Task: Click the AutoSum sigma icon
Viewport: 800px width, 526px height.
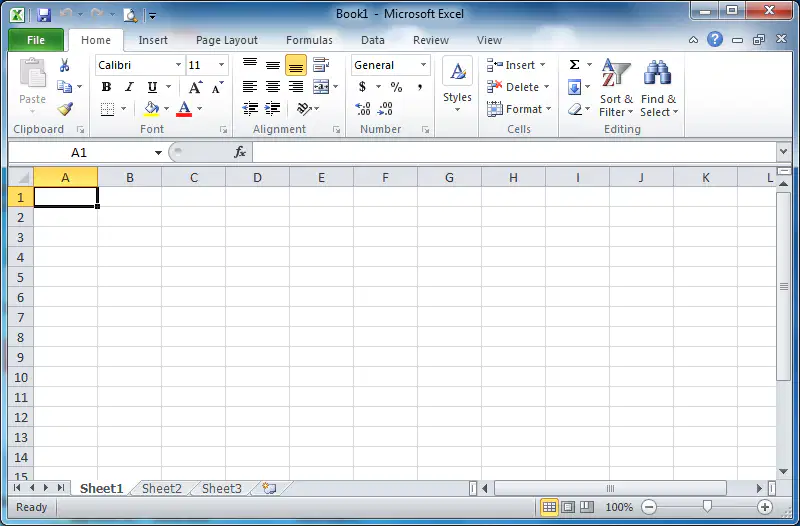Action: [x=574, y=65]
